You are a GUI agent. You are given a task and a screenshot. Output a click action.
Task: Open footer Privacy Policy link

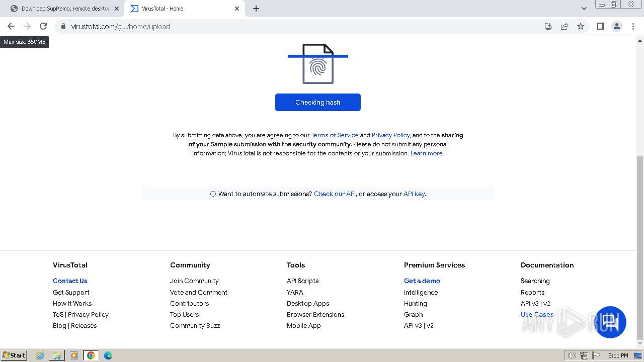[88, 314]
